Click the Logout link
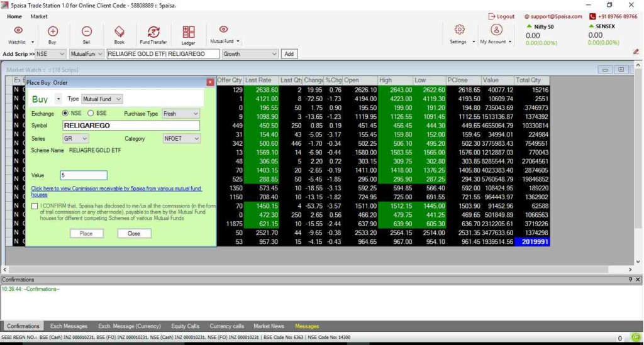Viewport: 644px width, 345px height. 502,16
